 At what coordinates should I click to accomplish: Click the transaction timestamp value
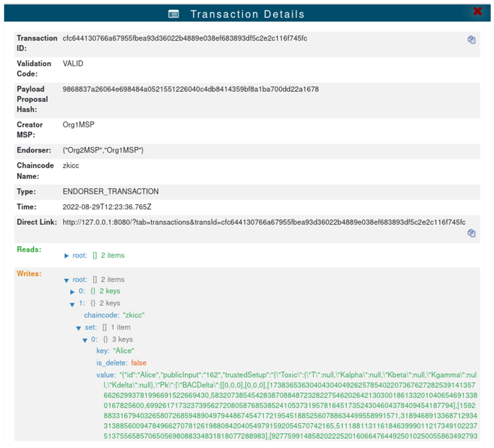[107, 207]
